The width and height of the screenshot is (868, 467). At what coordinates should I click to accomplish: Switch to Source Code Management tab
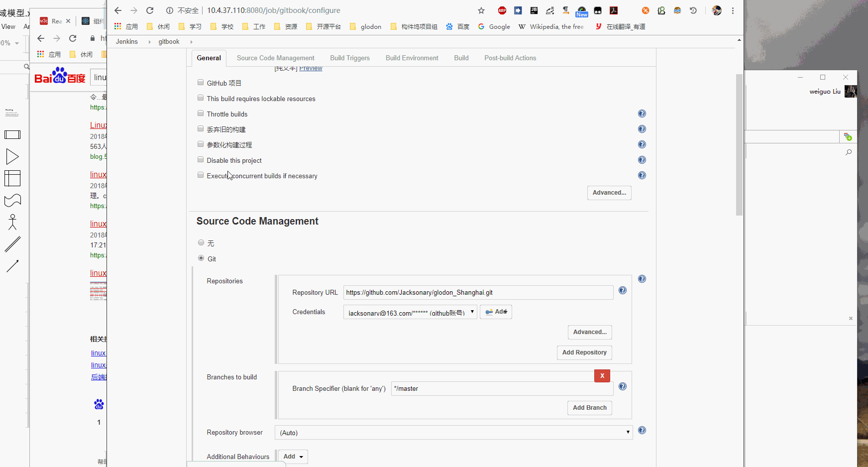click(276, 58)
